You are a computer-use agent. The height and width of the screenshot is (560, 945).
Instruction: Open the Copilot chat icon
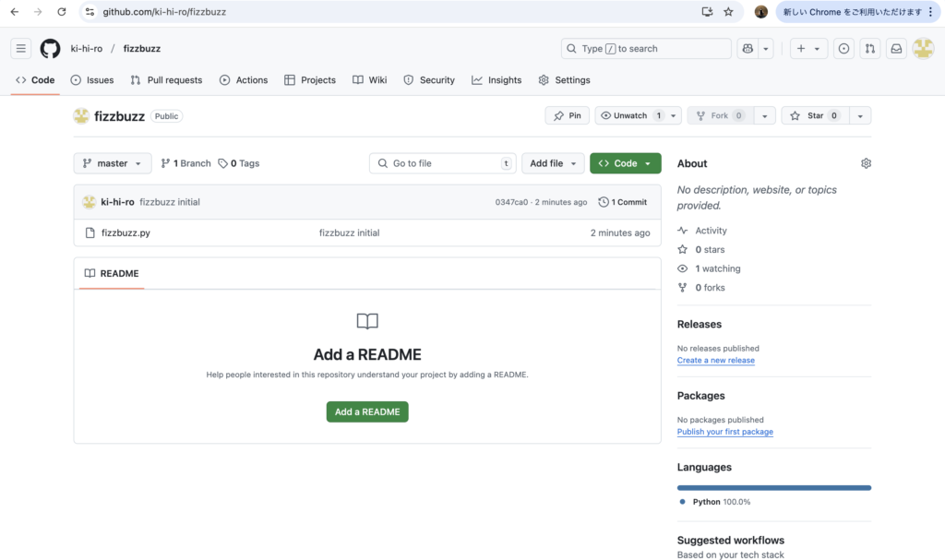tap(748, 49)
